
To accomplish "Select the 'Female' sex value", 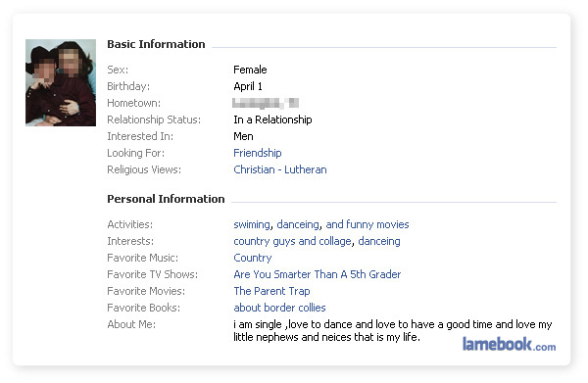I will [x=250, y=70].
